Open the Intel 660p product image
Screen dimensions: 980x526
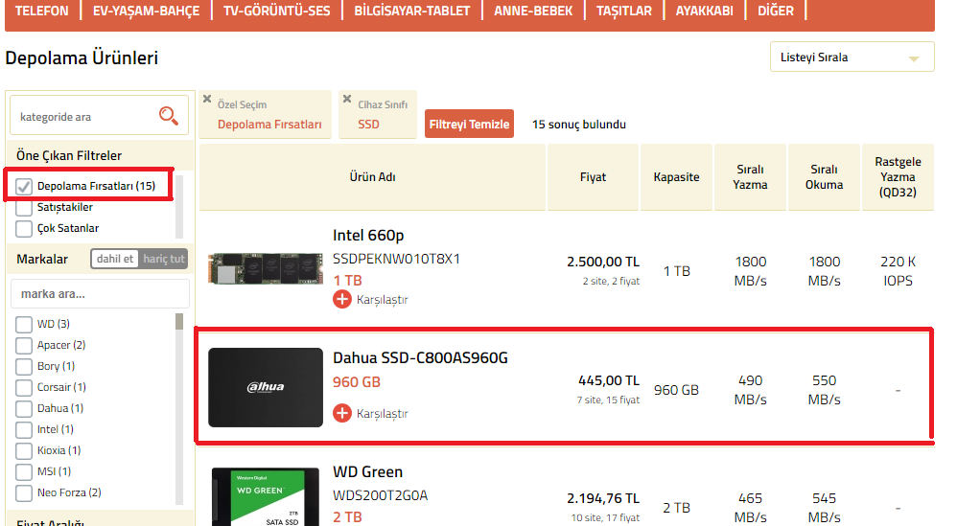tap(266, 268)
